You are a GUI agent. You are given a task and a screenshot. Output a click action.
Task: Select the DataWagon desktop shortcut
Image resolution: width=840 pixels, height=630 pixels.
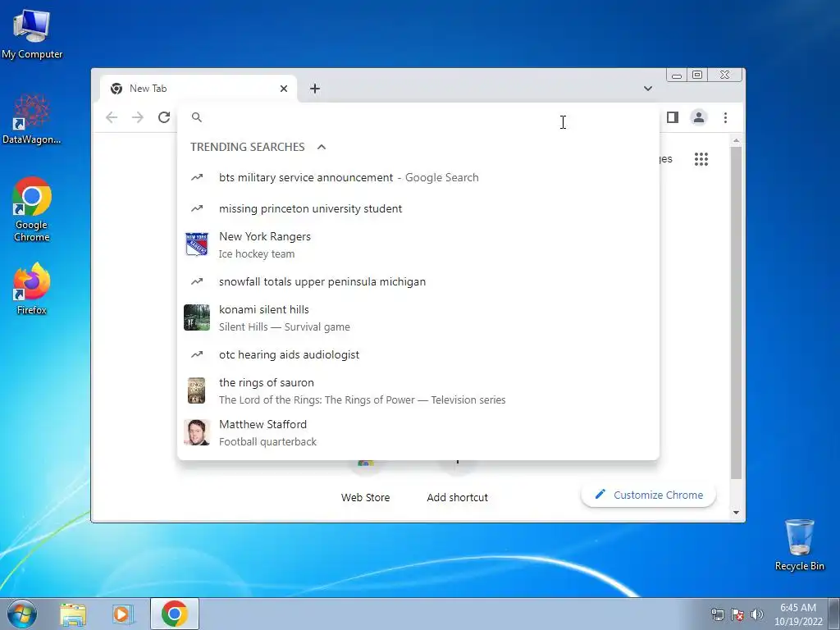[32, 120]
